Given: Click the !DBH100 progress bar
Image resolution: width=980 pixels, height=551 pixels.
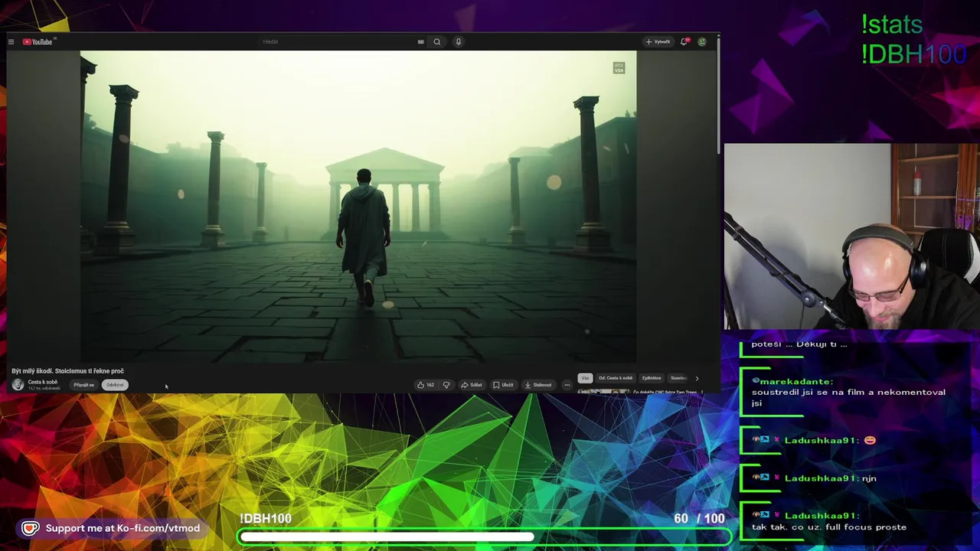Looking at the screenshot, I should tap(485, 537).
